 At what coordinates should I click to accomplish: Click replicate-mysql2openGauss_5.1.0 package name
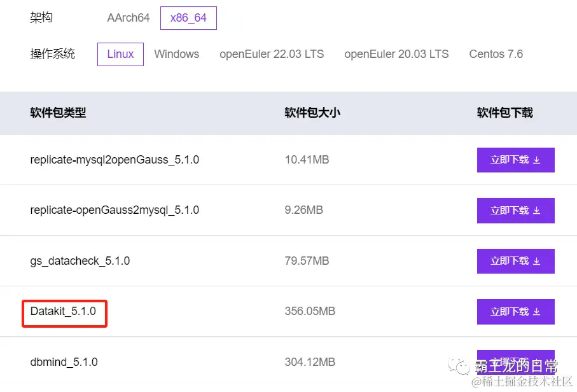[115, 160]
